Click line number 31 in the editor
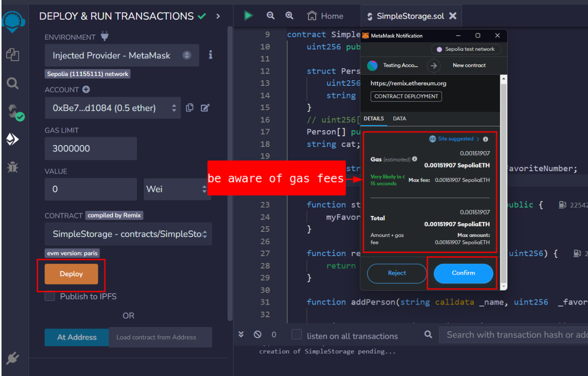This screenshot has height=376, width=588. 265,302
